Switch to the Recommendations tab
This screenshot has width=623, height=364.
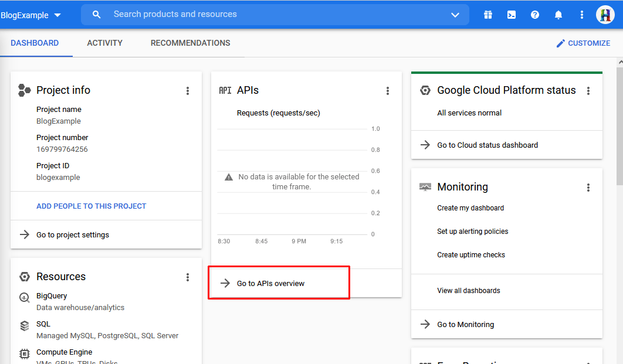190,43
